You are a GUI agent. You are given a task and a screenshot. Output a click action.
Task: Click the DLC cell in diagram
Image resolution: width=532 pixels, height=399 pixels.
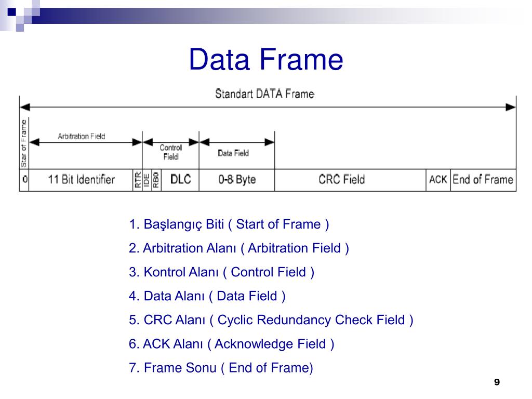tap(180, 179)
